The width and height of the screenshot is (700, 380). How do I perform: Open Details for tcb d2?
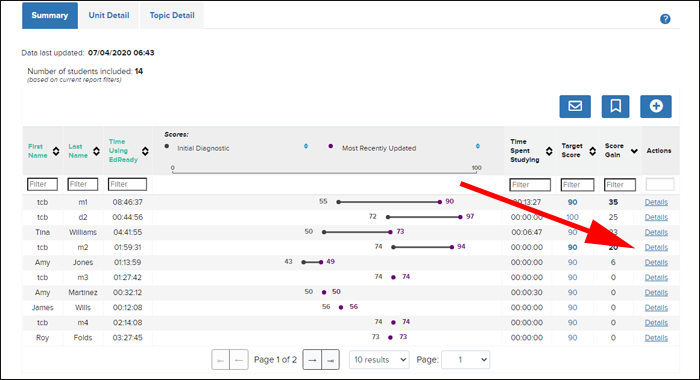click(x=656, y=217)
